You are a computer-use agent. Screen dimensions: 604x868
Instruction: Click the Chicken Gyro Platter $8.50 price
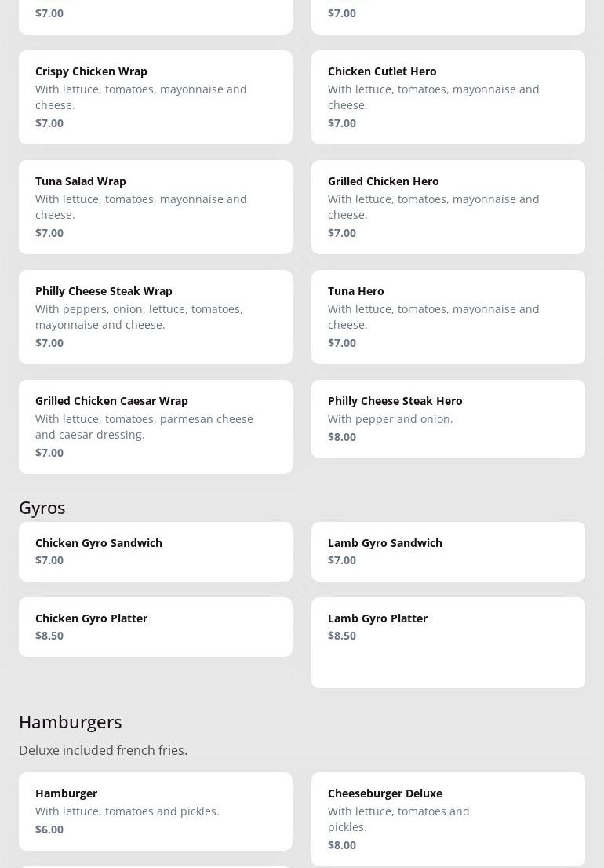point(49,636)
